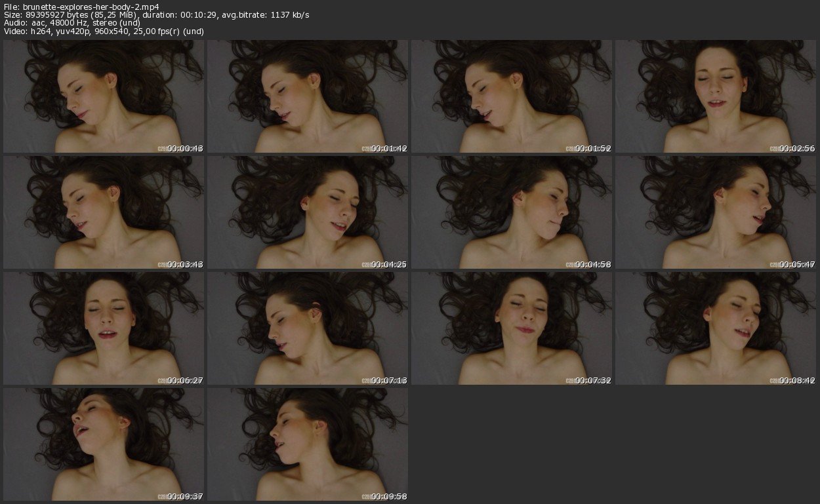The height and width of the screenshot is (504, 820).
Task: Choose the thumbnail at 00:02:56
Action: pyautogui.click(x=716, y=96)
